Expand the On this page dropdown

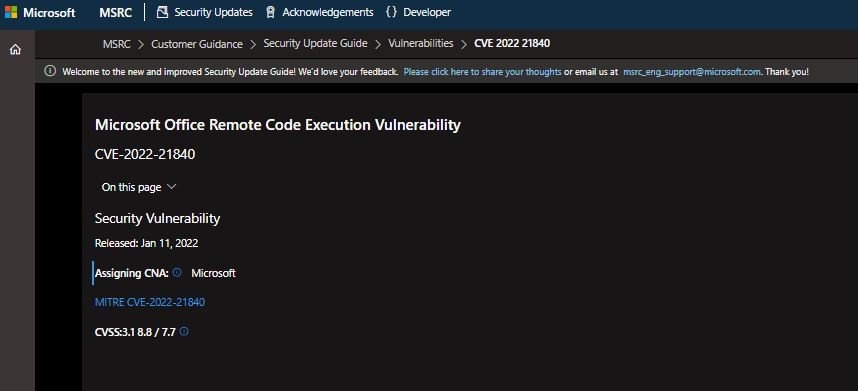(x=139, y=187)
